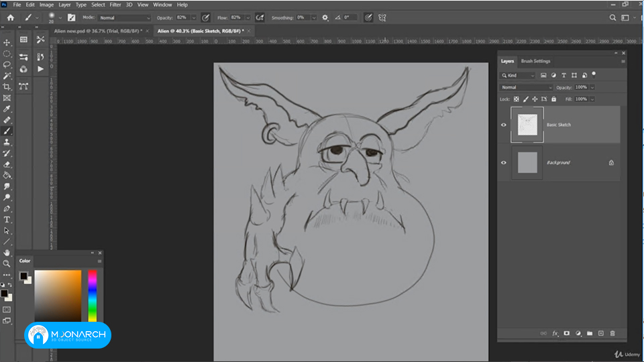This screenshot has width=644, height=362.
Task: Delete layer with trash icon
Action: point(612,333)
